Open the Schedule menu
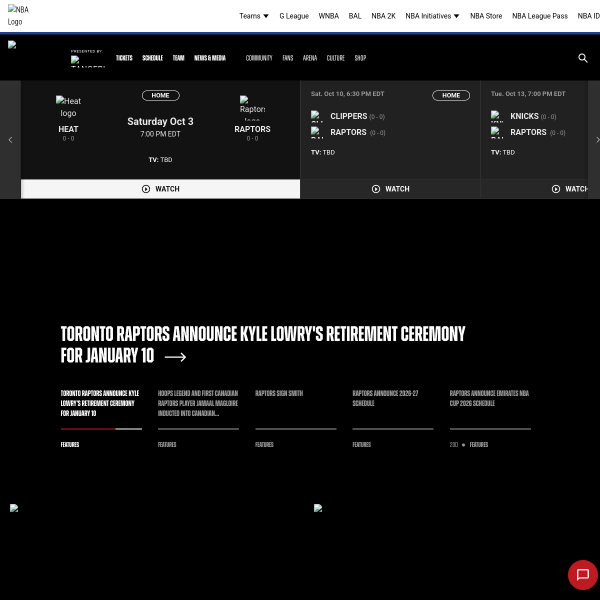The width and height of the screenshot is (600, 600). click(152, 58)
